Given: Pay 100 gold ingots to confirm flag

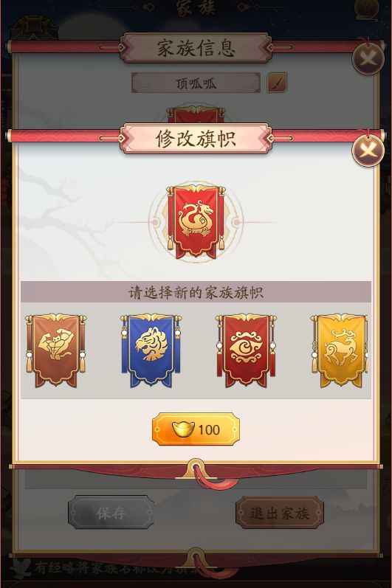Looking at the screenshot, I should [196, 429].
